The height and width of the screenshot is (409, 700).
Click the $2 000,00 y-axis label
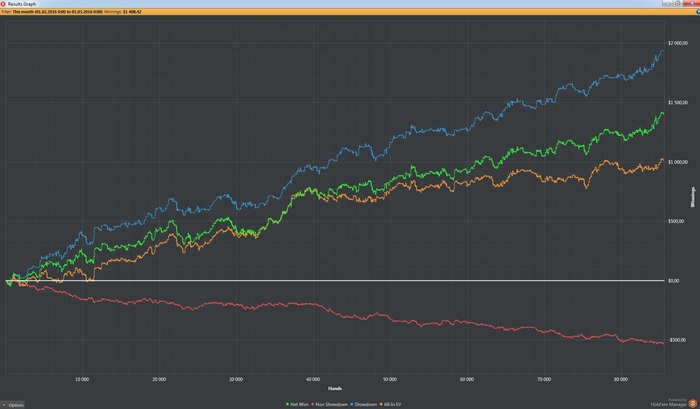coord(678,43)
